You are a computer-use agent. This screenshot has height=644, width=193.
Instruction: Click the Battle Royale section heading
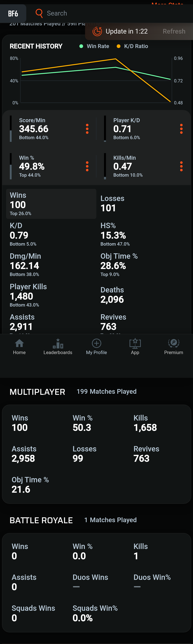click(41, 520)
